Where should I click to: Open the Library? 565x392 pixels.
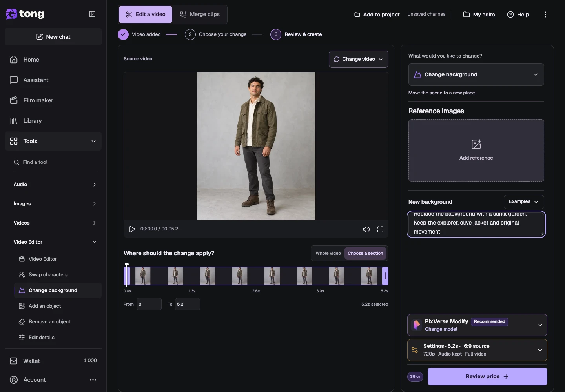53,121
